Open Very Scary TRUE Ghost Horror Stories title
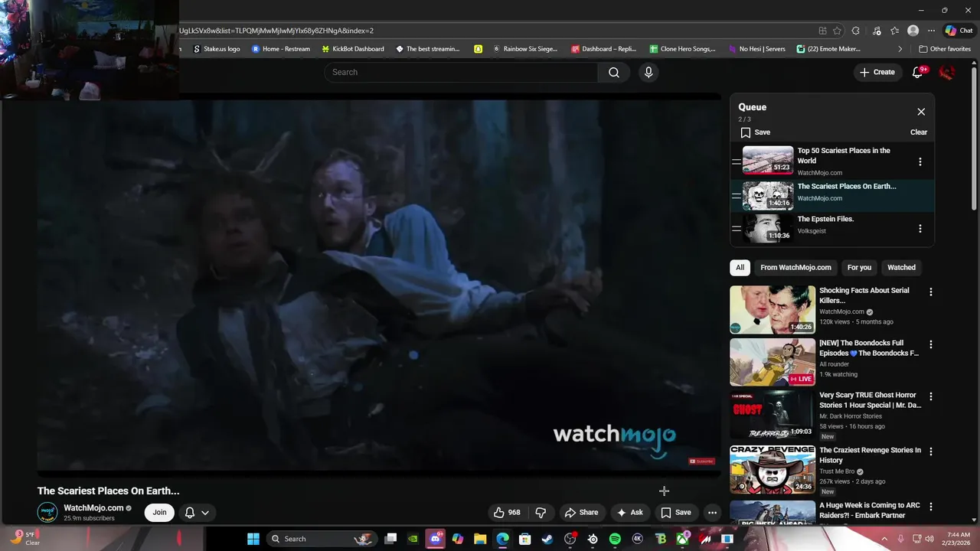The width and height of the screenshot is (980, 551). (871, 400)
